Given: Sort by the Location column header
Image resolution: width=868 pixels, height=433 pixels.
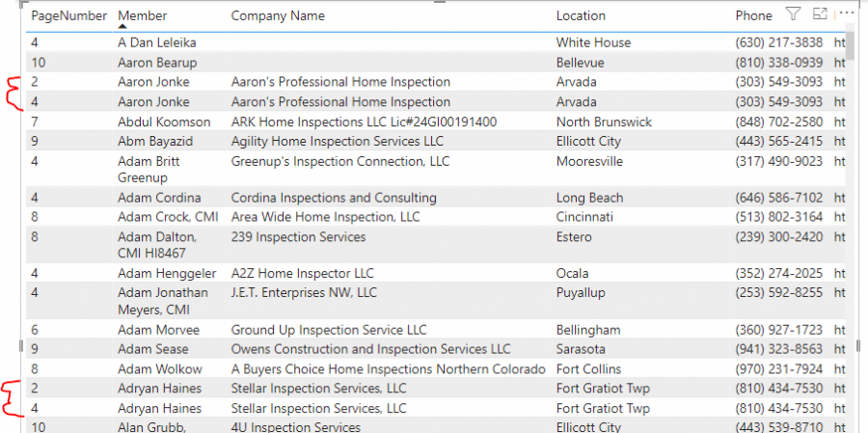Looking at the screenshot, I should click(581, 15).
